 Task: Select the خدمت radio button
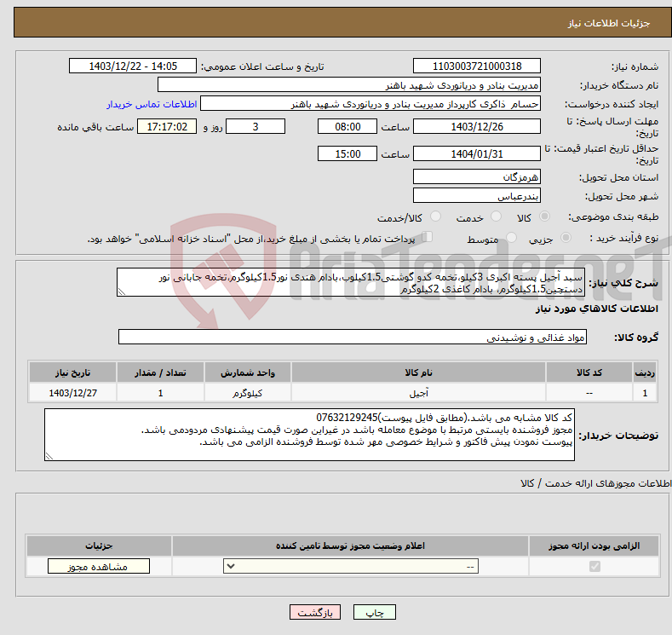[496, 216]
